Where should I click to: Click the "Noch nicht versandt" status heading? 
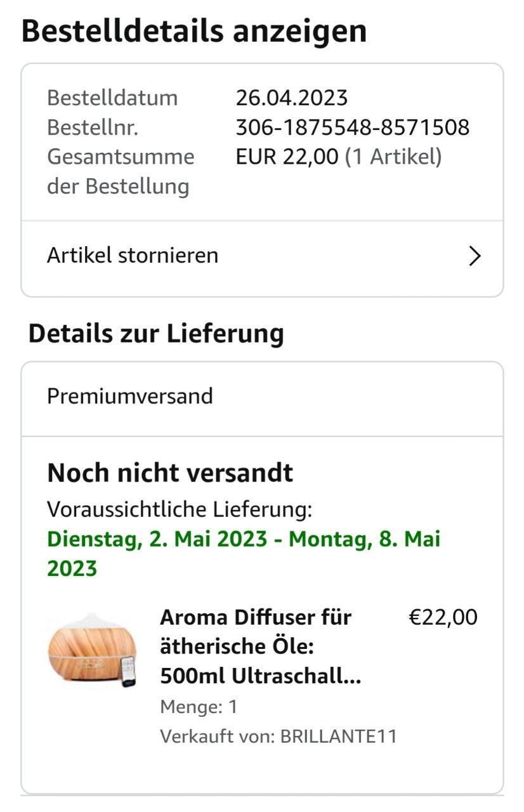pyautogui.click(x=170, y=473)
